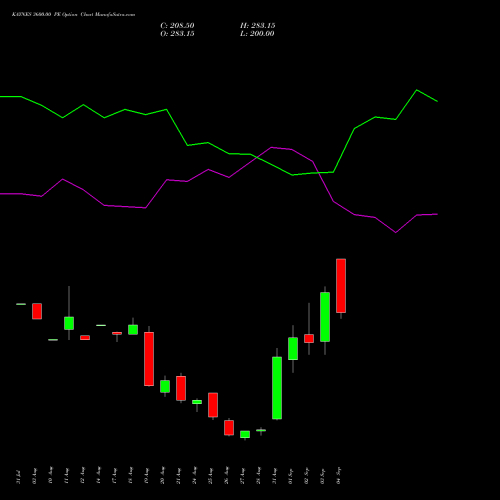Click the 17 Aug date label

click(x=115, y=476)
